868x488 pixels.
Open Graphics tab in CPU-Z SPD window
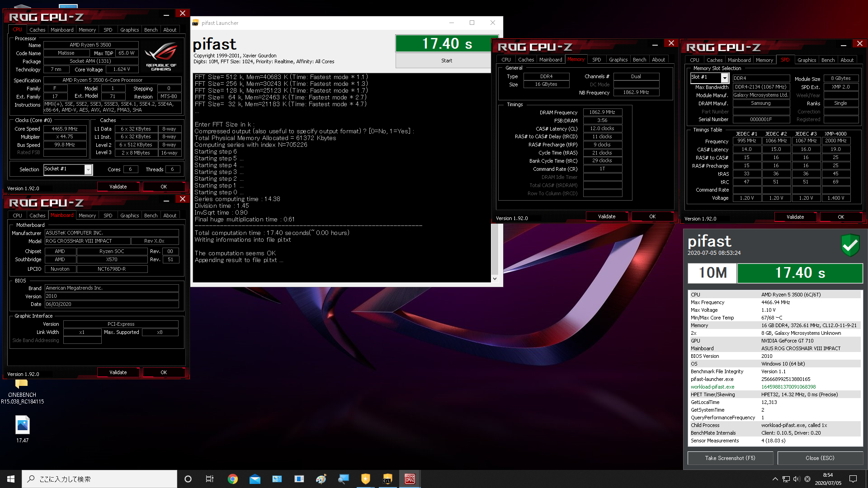click(807, 60)
